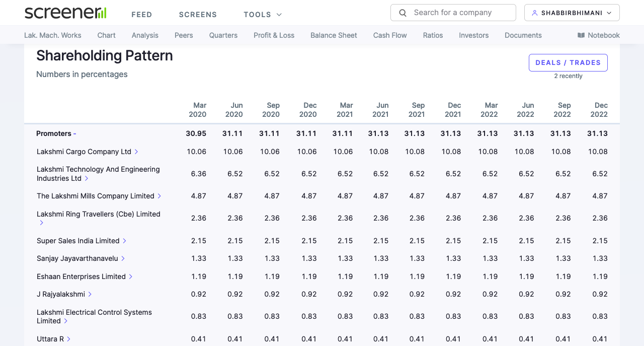
Task: Click Lakshmi Technology value 6.36 for Mar 2020
Action: click(199, 174)
